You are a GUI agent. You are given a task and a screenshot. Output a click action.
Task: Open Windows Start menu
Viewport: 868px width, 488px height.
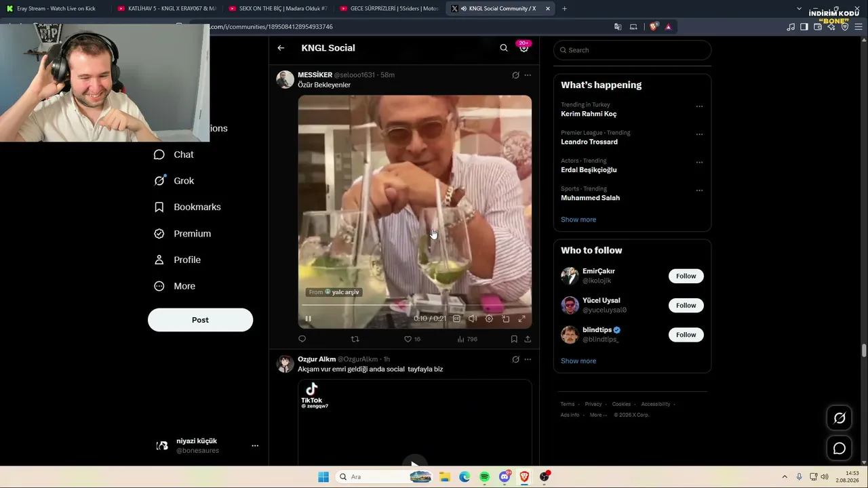[323, 477]
